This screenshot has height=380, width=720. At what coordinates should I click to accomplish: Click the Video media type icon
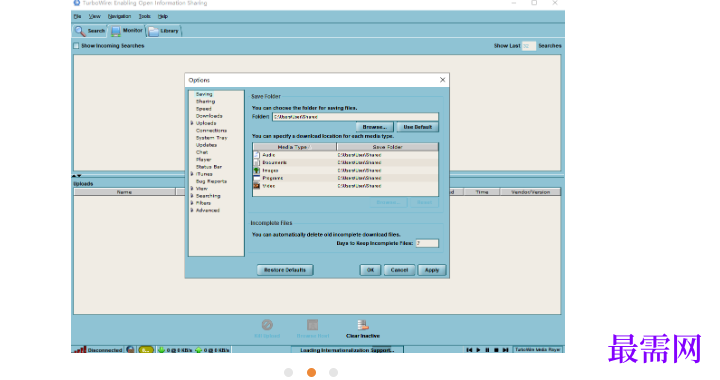[x=257, y=186]
